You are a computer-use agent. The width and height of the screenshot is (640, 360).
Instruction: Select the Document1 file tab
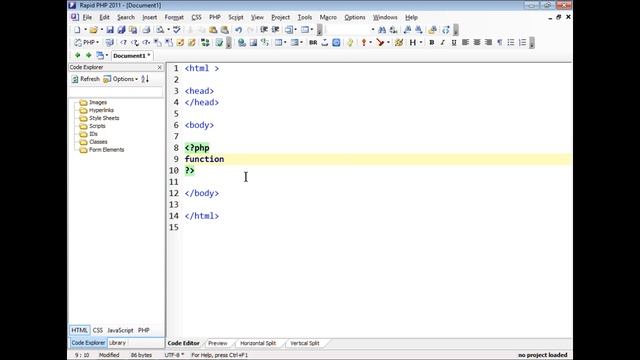click(131, 56)
